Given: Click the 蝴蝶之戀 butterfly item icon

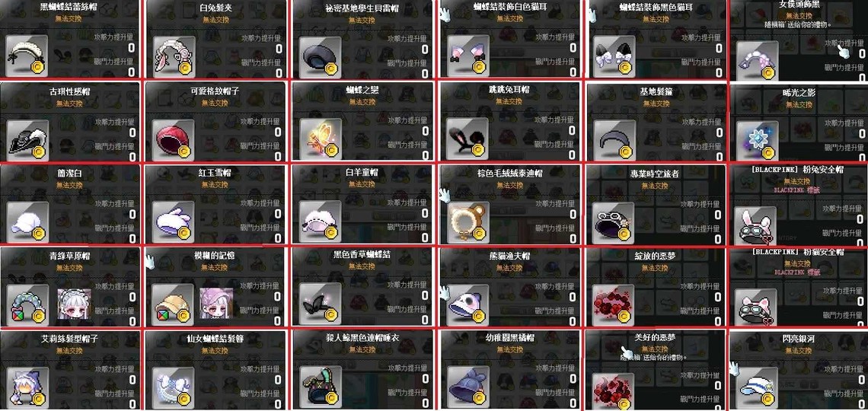Looking at the screenshot, I should click(320, 140).
